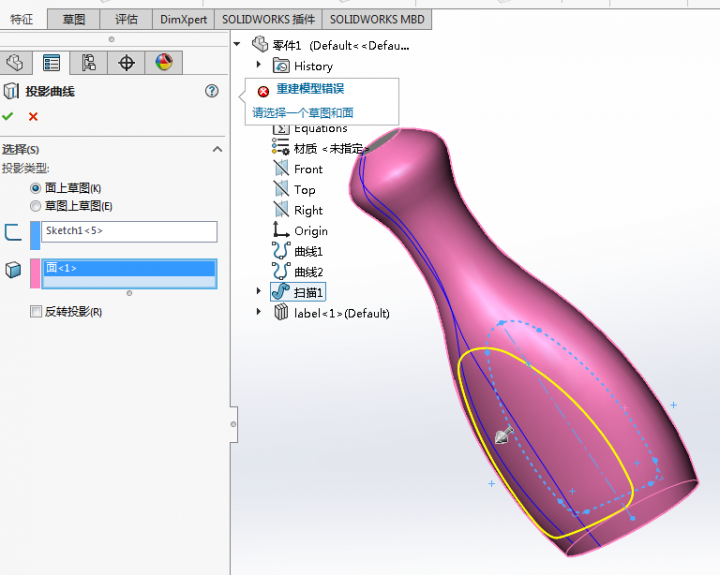Select the 面上草图 radio option

coord(36,188)
